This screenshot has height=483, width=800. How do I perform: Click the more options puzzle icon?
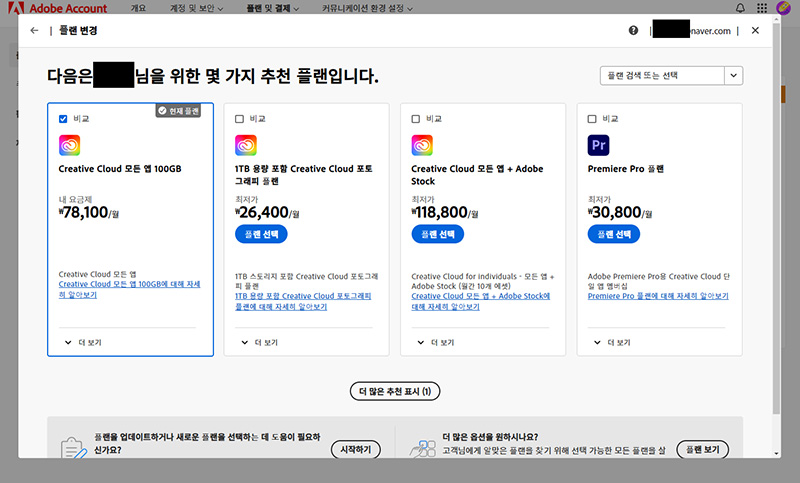(423, 448)
